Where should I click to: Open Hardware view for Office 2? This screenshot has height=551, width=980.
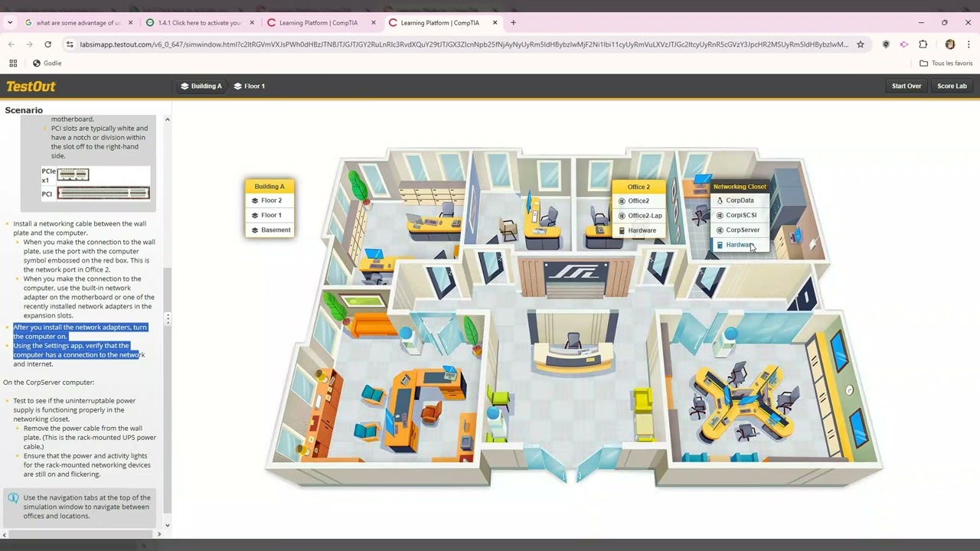[x=638, y=230]
